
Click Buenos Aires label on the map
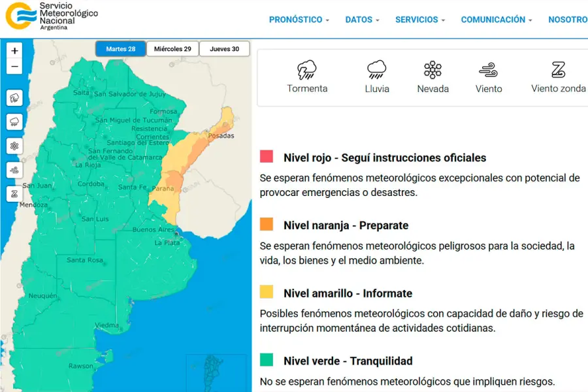click(154, 229)
